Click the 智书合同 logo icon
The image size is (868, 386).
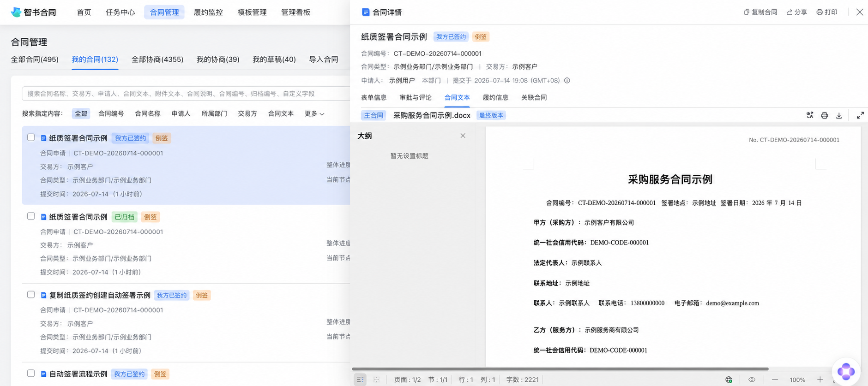(16, 12)
